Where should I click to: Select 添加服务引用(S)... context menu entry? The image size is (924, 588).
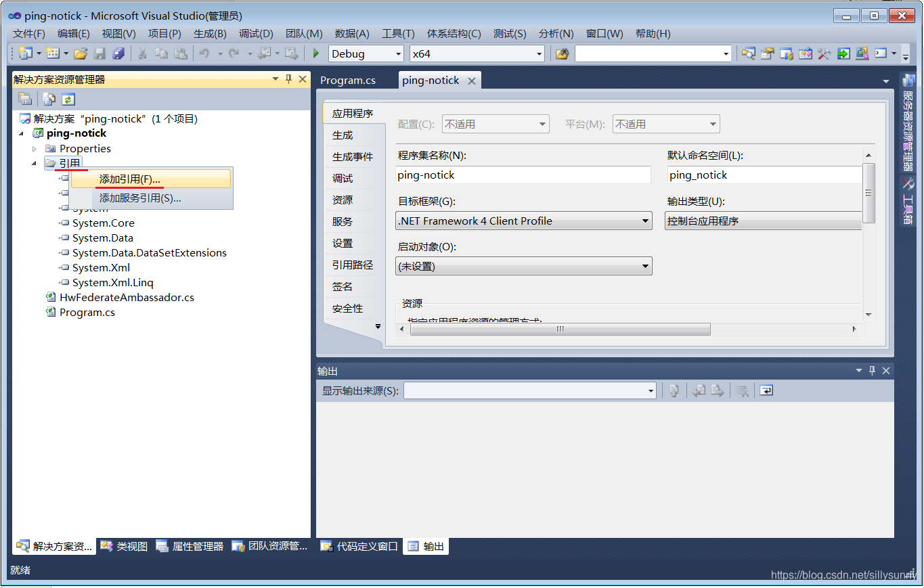[151, 198]
